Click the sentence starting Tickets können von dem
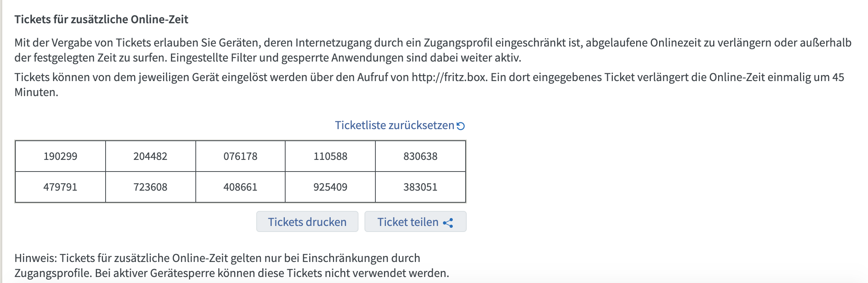The height and width of the screenshot is (283, 868). [x=429, y=84]
